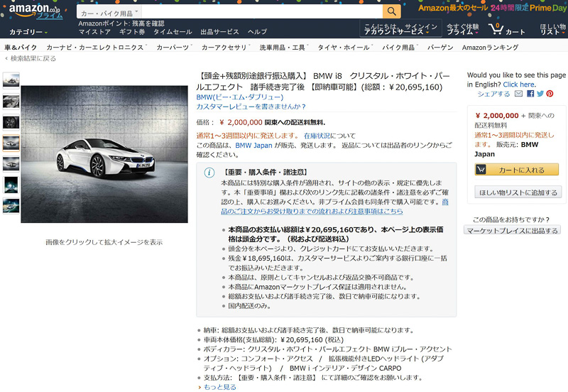Open 車&バイク section

point(21,47)
